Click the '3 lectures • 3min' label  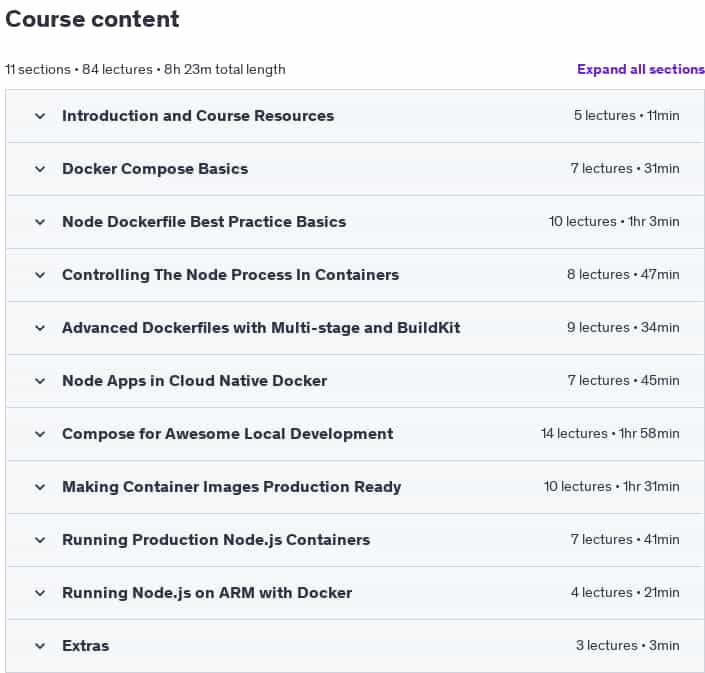(628, 646)
